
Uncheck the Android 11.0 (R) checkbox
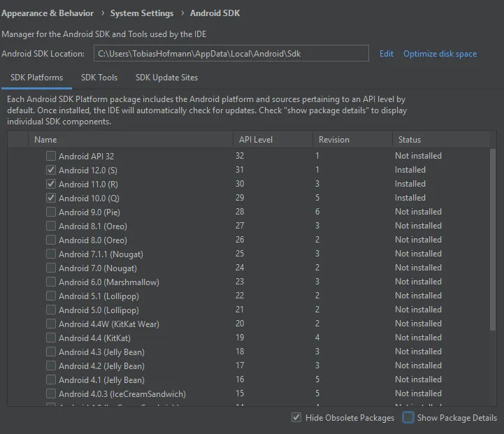click(x=51, y=184)
